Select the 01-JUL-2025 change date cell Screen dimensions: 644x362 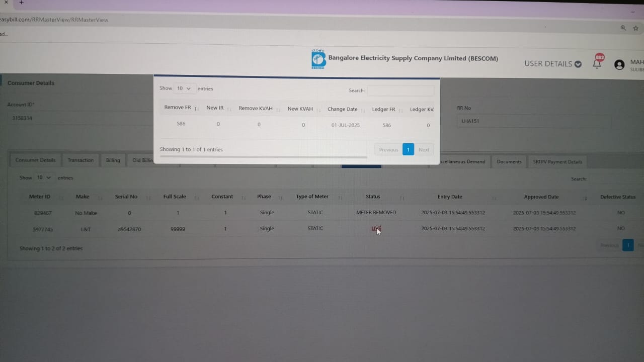[x=346, y=125]
